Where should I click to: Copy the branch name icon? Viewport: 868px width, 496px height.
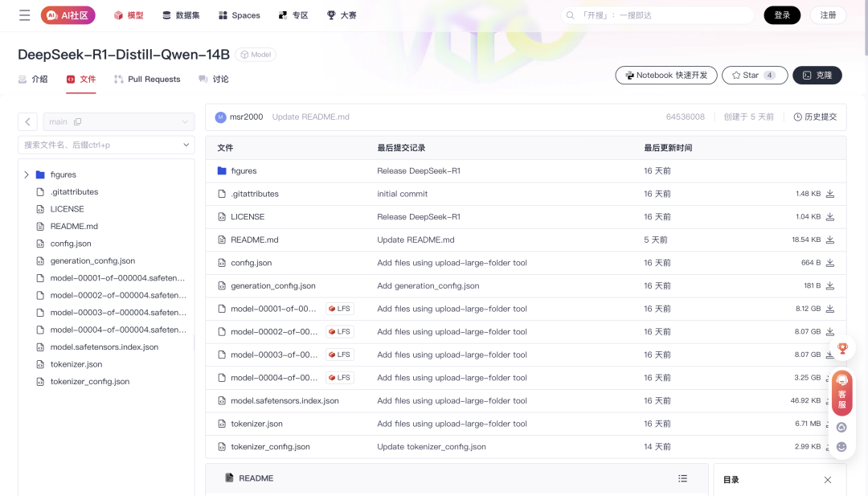click(77, 121)
